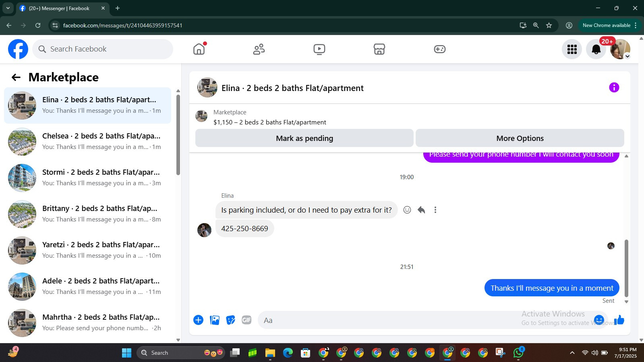Click the Facebook logo
Image resolution: width=644 pixels, height=362 pixels.
pos(18,49)
